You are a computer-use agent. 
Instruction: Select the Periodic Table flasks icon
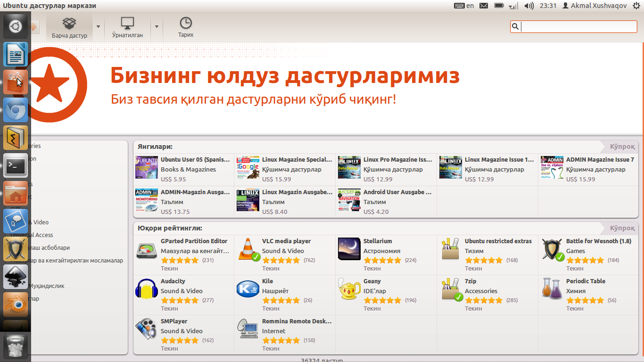(x=552, y=289)
